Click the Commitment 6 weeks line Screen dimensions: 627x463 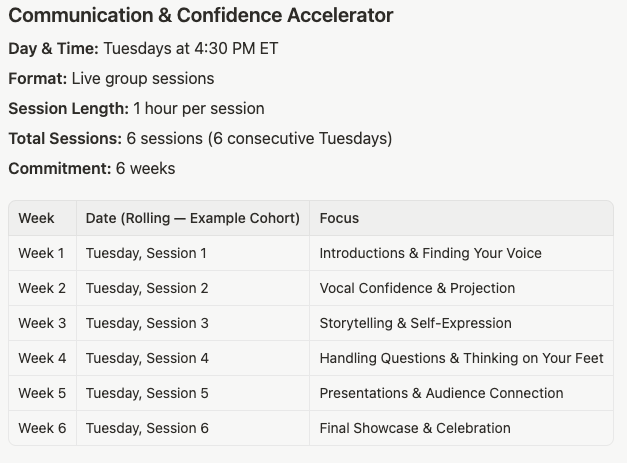click(x=92, y=168)
